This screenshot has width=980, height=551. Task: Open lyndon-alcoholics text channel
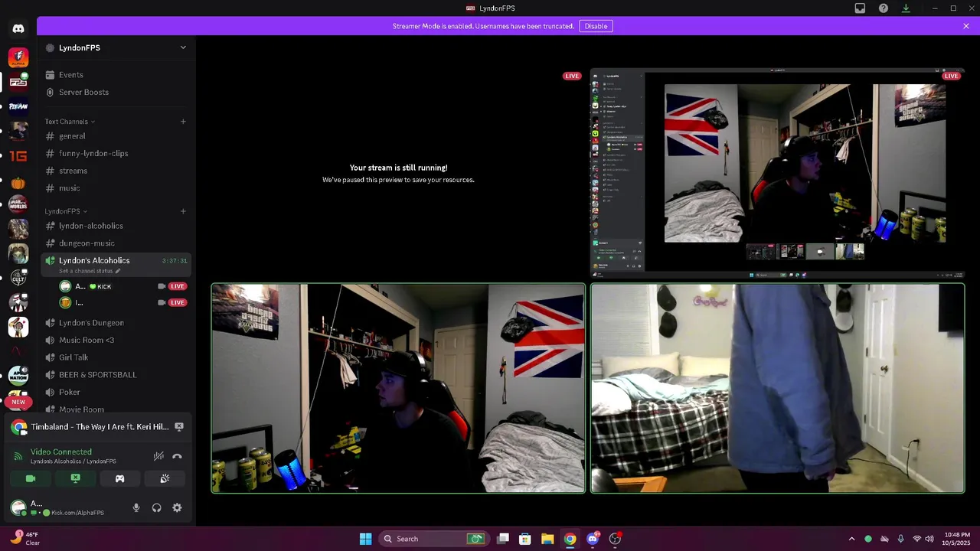coord(116,226)
